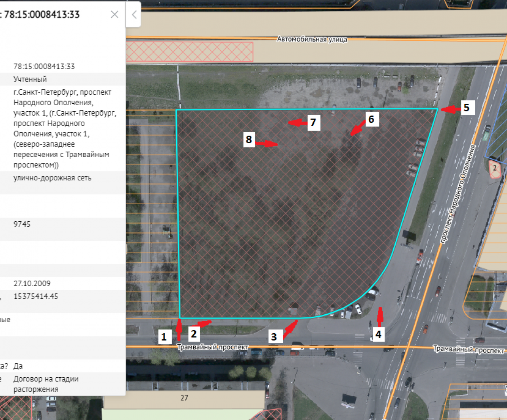Click the numbered marker 1 label
507x420 pixels.
pyautogui.click(x=164, y=337)
